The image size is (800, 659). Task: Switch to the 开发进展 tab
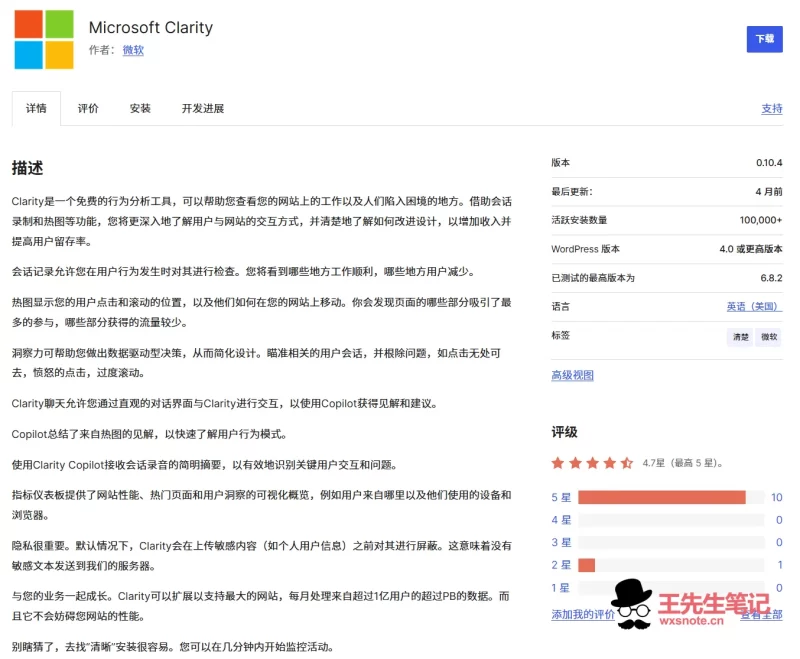[x=203, y=108]
